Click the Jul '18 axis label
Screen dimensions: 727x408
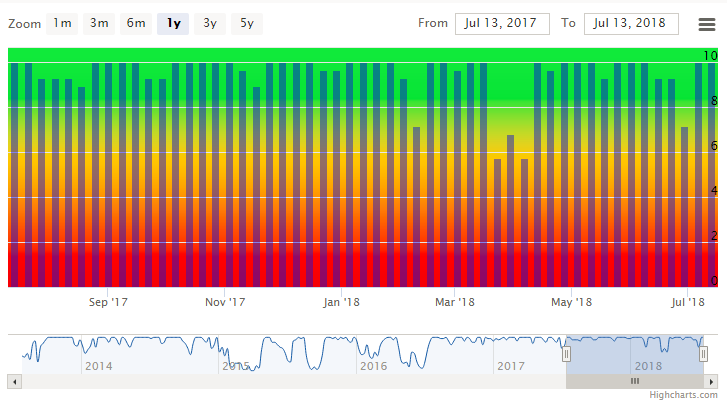pyautogui.click(x=688, y=302)
